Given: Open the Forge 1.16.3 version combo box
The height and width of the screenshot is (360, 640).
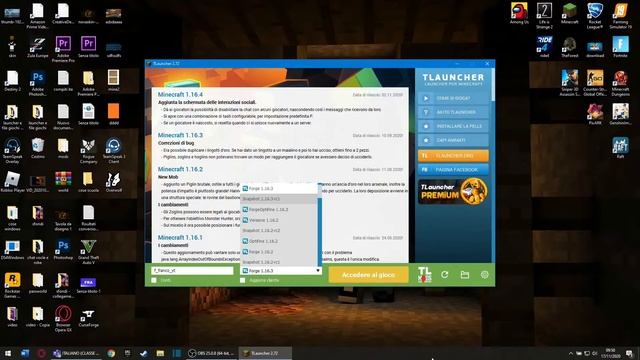Looking at the screenshot, I should pyautogui.click(x=281, y=271).
